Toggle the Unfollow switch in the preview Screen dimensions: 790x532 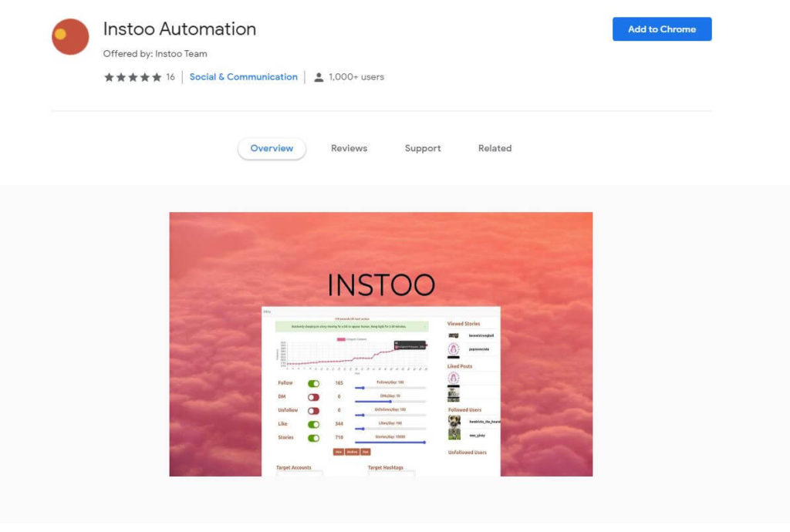point(313,411)
